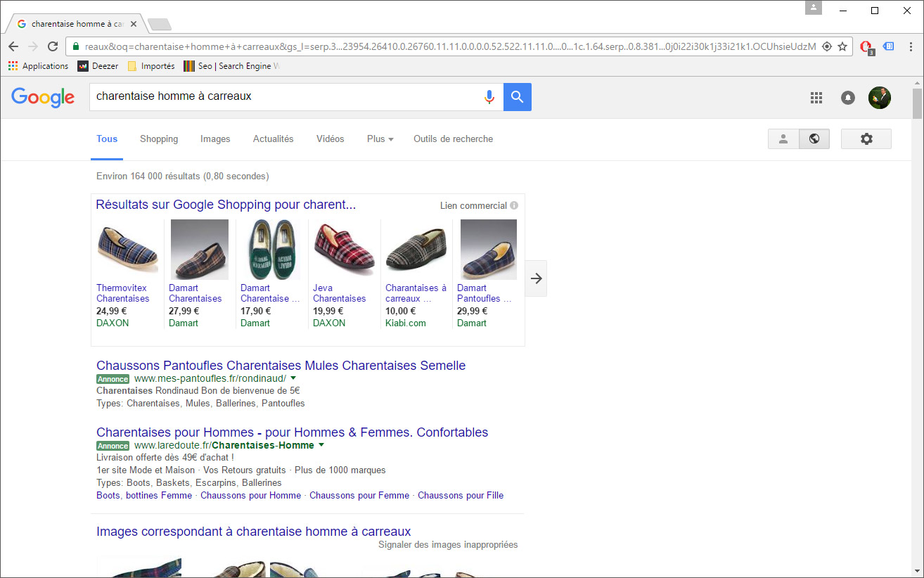Click the Damart Pantoufles product link

(x=484, y=293)
